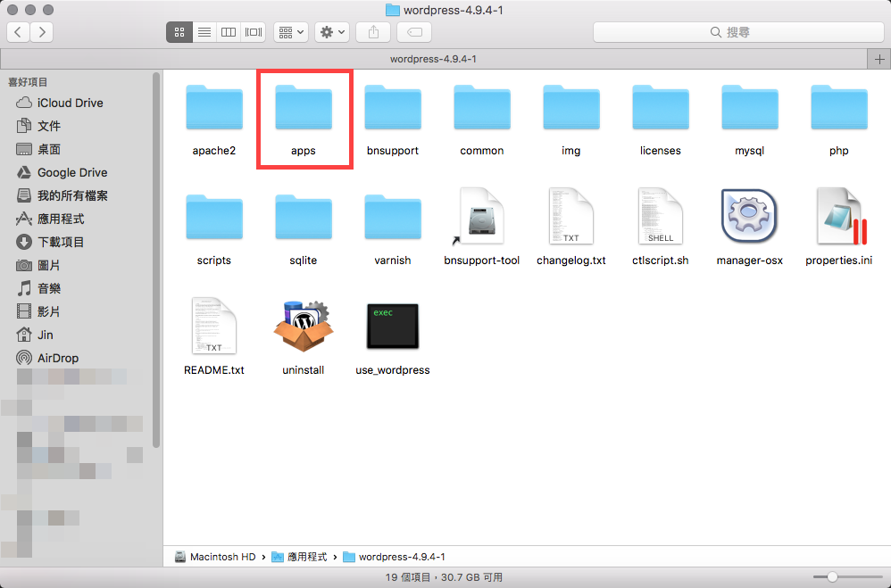Select the changelog.txt file
891x588 pixels.
tap(571, 217)
